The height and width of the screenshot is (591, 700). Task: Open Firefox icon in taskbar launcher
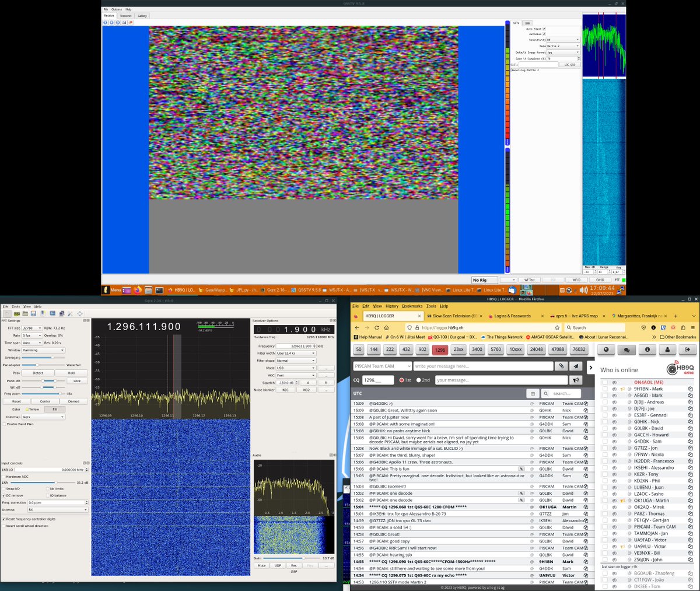coord(138,290)
